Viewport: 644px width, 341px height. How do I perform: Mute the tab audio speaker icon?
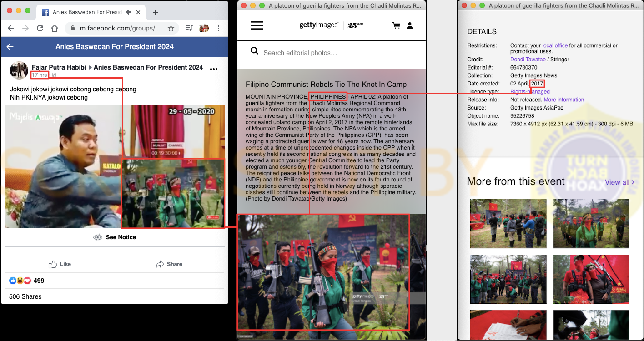[129, 12]
